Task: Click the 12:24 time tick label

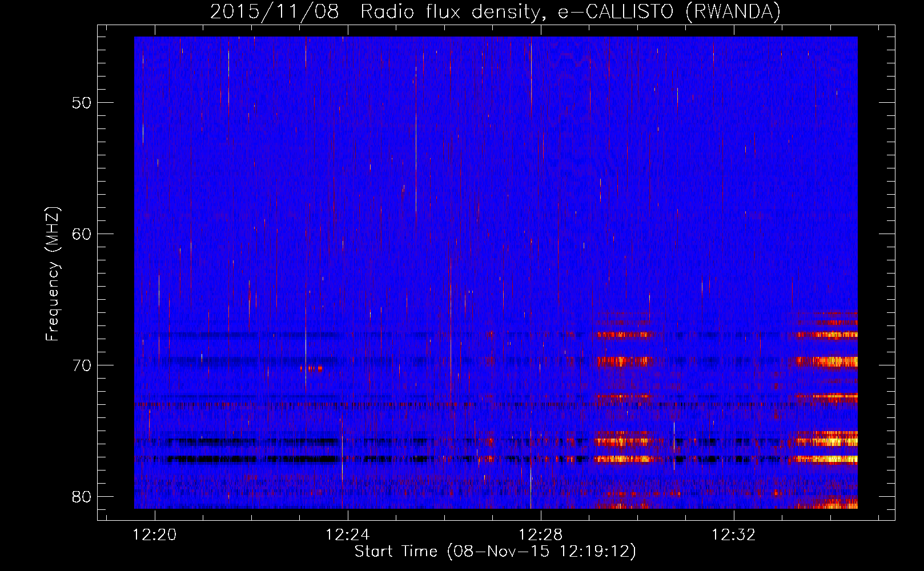Action: pos(348,534)
